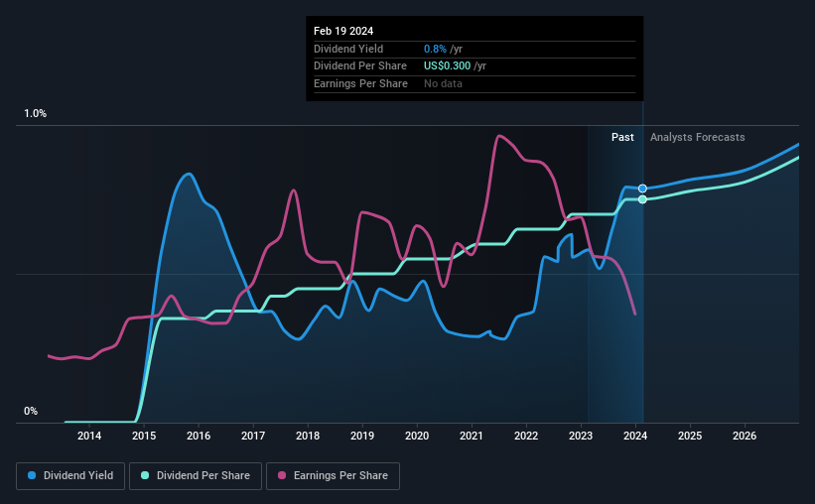
Task: Click the 2026 x-axis label
Action: (x=745, y=436)
